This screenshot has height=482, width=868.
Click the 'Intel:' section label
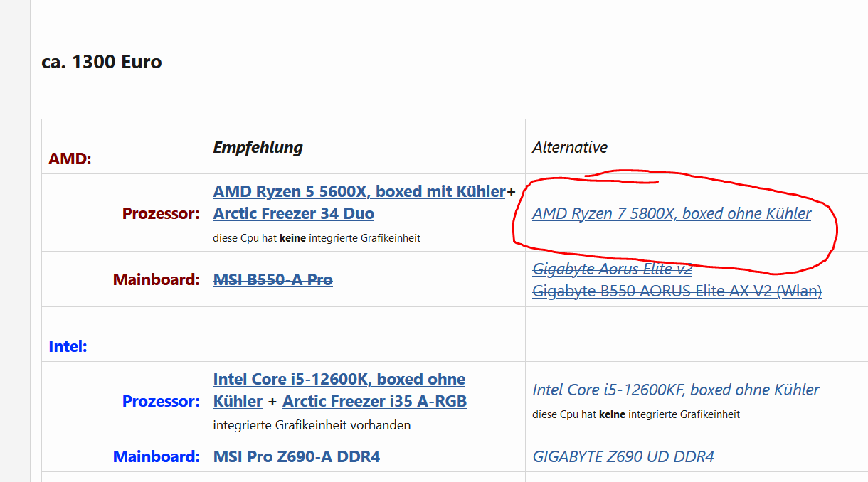coord(68,346)
